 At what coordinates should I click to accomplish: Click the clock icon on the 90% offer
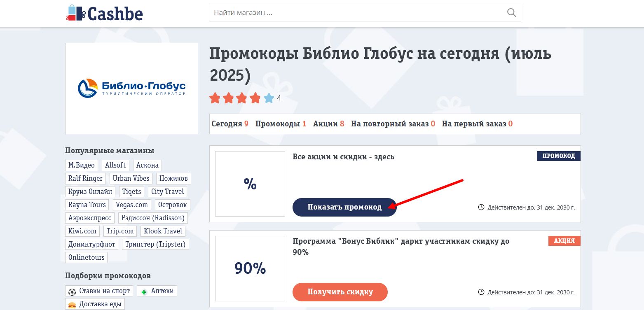tap(481, 292)
